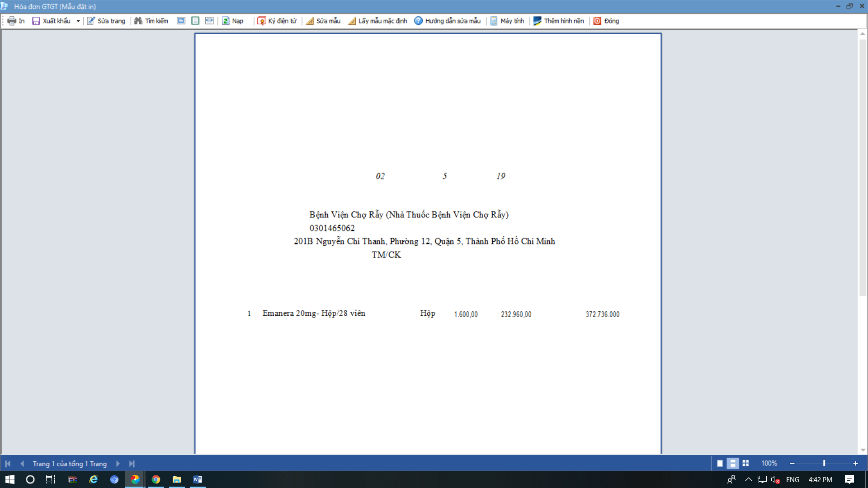Screen dimensions: 868x488
Task: Open the Xuất khẩu dropdown arrow
Action: pos(78,21)
